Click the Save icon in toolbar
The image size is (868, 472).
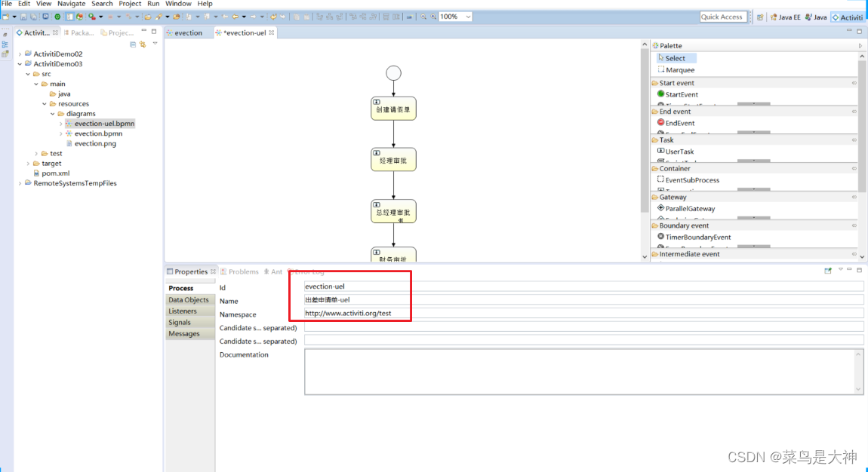click(23, 17)
